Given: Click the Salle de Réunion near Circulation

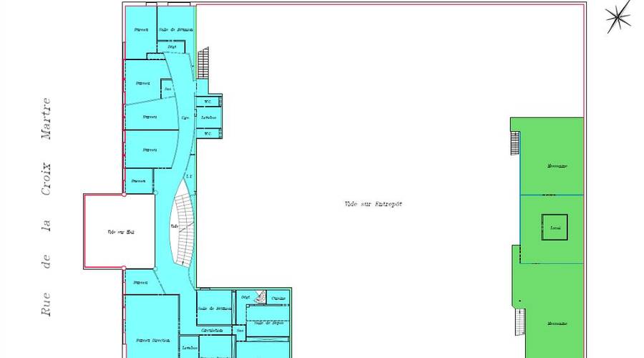Looking at the screenshot, I should 215,308.
